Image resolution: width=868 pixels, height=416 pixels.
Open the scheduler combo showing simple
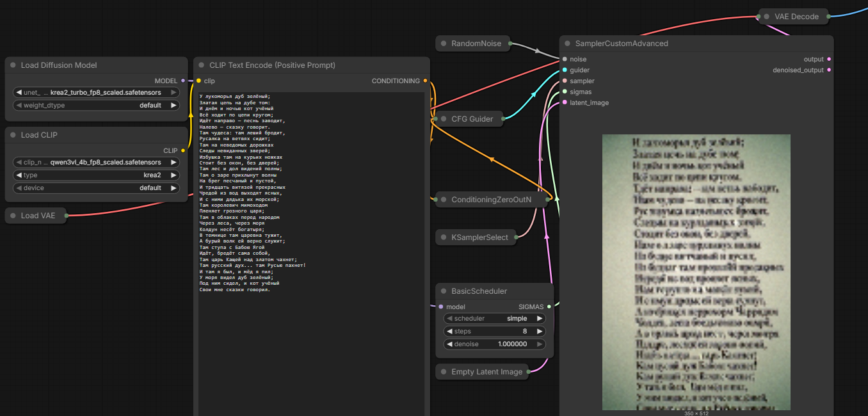(x=495, y=318)
